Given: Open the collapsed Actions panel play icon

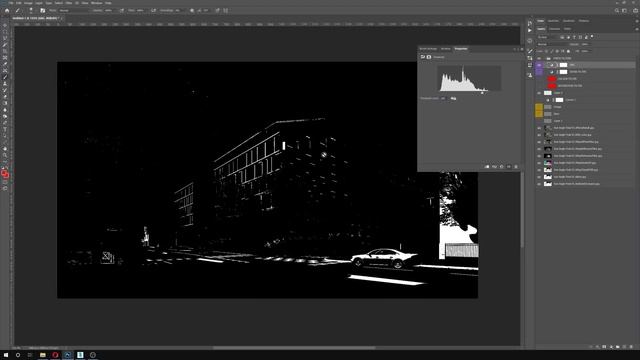Looking at the screenshot, I should coord(530,30).
